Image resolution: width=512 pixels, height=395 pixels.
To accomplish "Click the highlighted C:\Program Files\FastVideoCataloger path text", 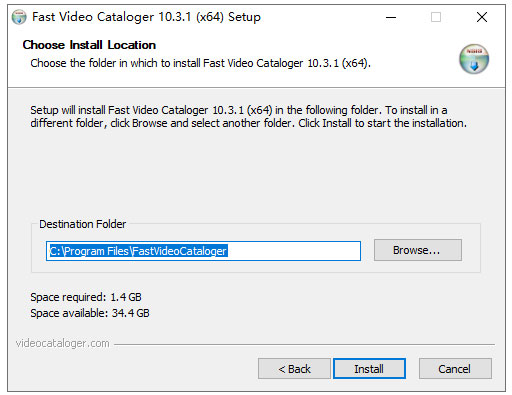I will coord(139,251).
